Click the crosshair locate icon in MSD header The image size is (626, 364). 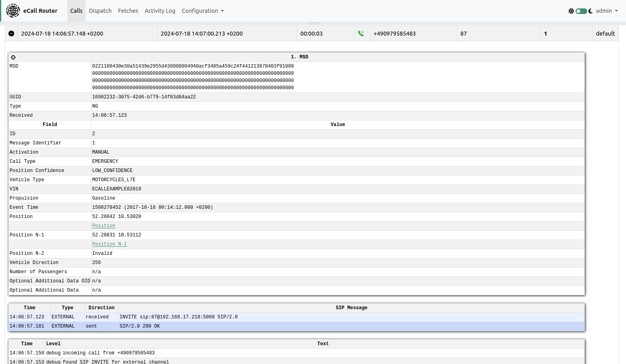[x=13, y=57]
